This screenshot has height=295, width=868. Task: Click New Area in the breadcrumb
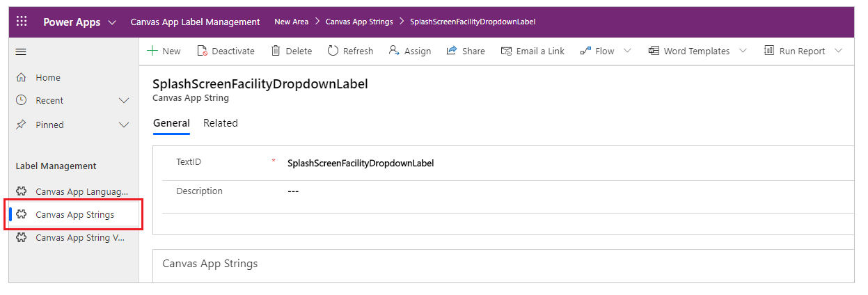[291, 22]
